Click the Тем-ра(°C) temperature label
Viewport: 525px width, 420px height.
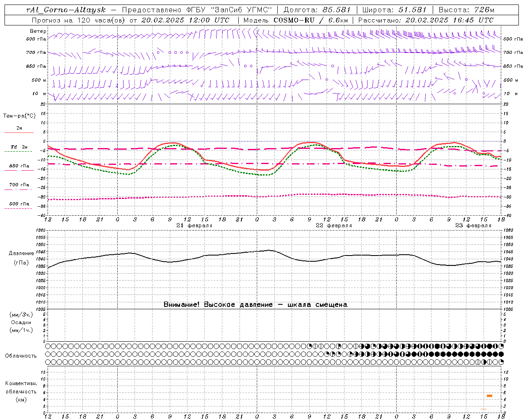pyautogui.click(x=19, y=116)
